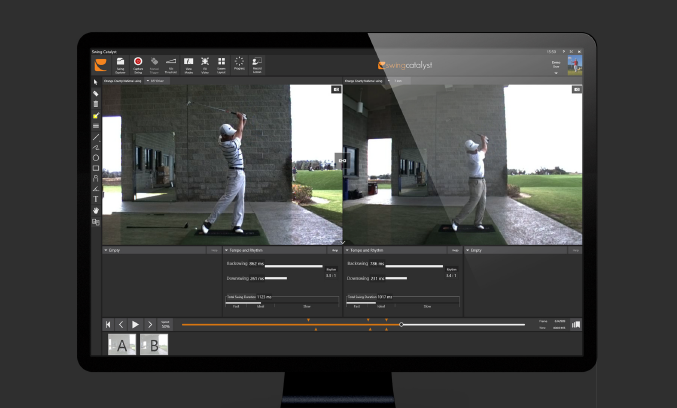This screenshot has height=408, width=677.
Task: Click the playback timeline slider handle
Action: pos(401,324)
